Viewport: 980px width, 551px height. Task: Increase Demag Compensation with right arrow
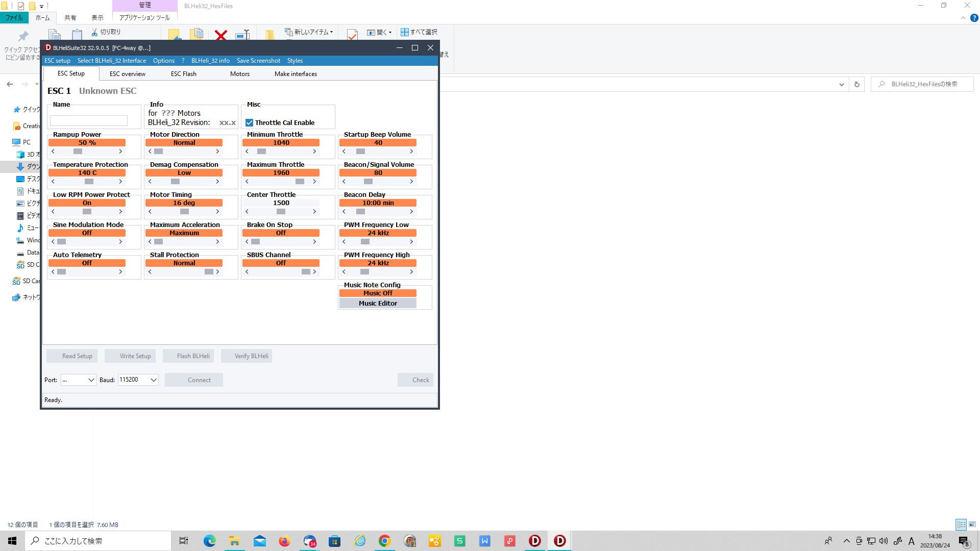pyautogui.click(x=217, y=182)
